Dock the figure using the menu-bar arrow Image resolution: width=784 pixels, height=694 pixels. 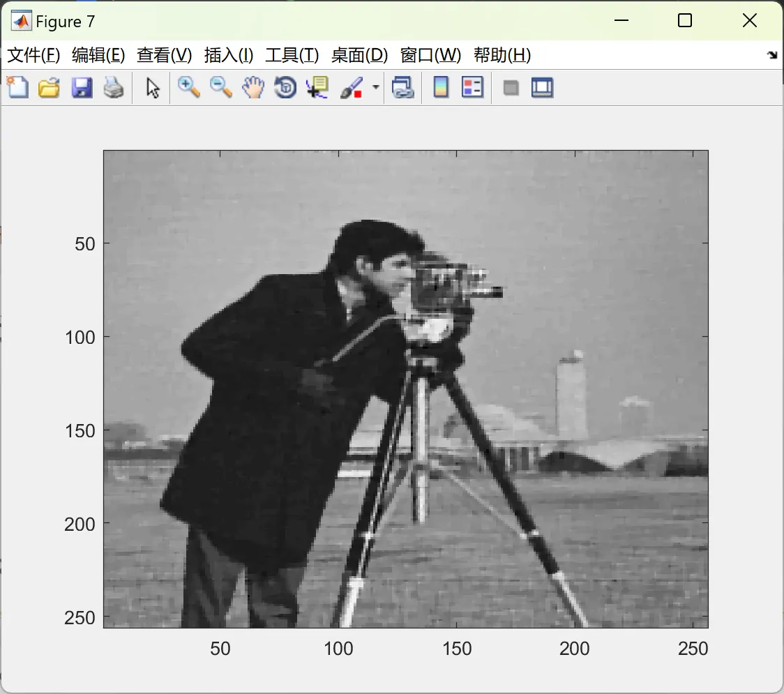point(773,55)
